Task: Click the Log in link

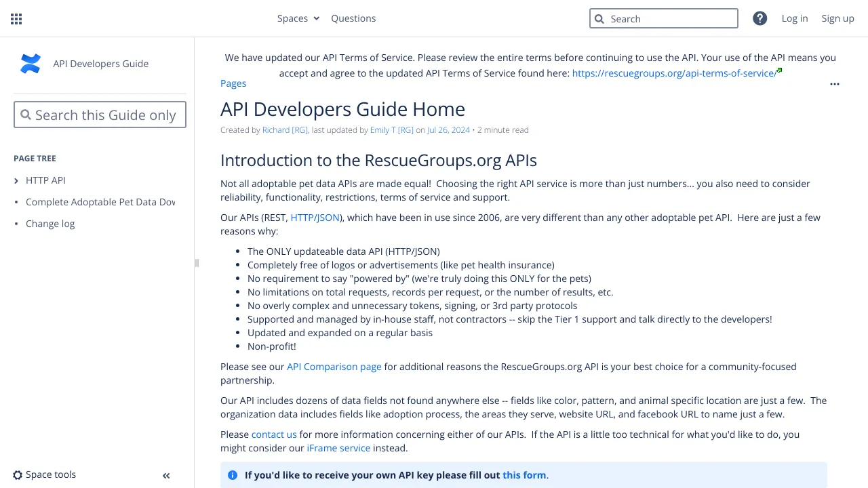Action: [795, 18]
